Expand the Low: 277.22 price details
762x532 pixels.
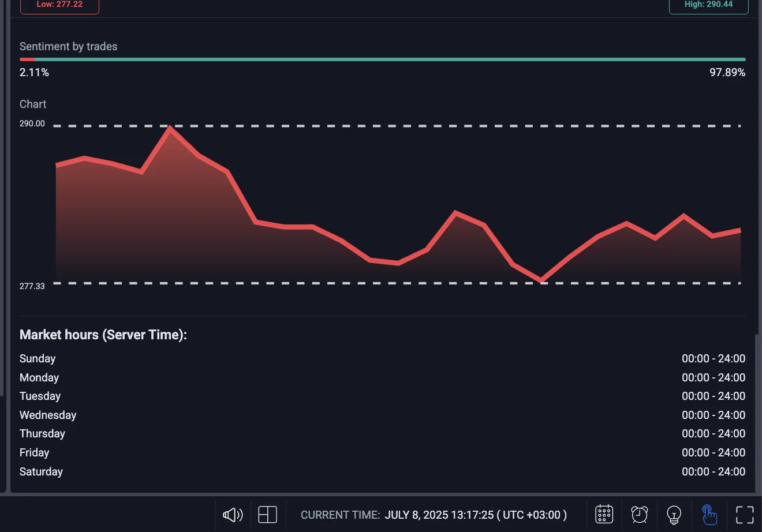tap(59, 4)
